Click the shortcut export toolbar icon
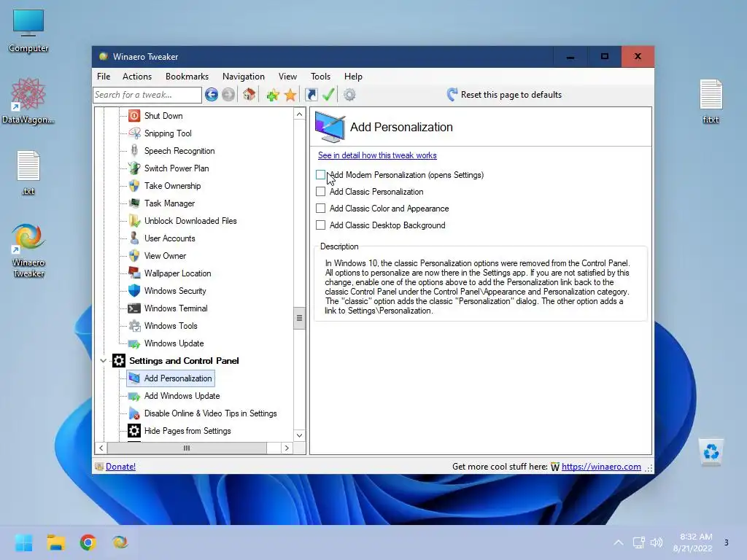Screen dimensions: 747x560 pos(311,95)
